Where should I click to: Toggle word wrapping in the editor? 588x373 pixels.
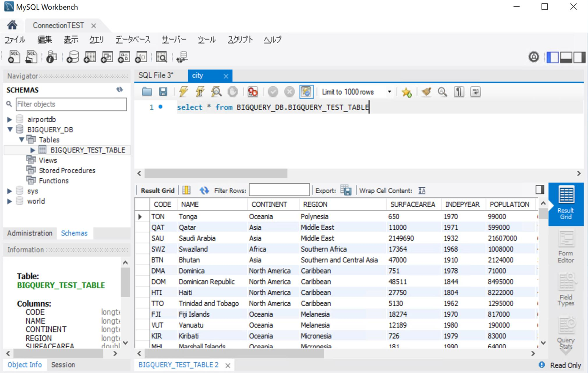tap(476, 92)
